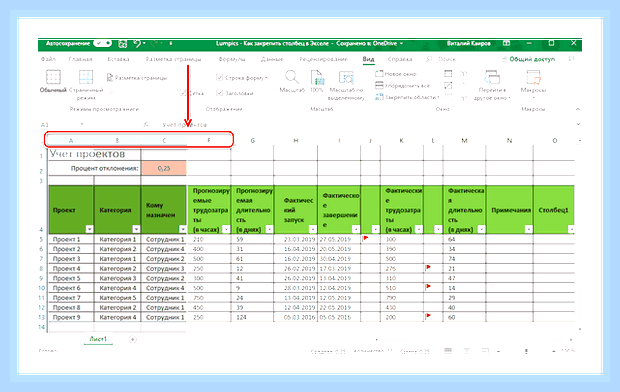
Task: Open the Page Break view (Страничный режим) icon
Action: (x=86, y=77)
